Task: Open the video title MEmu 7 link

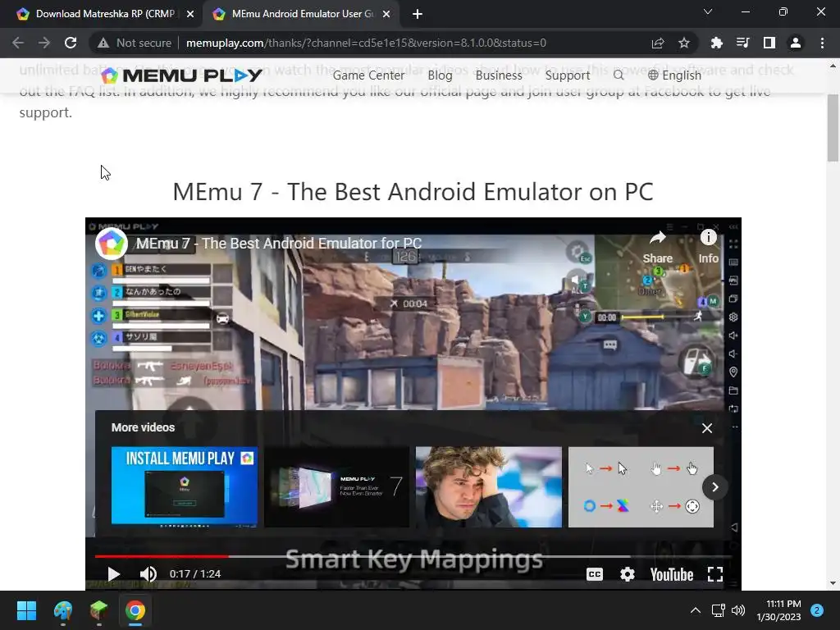Action: (x=279, y=243)
